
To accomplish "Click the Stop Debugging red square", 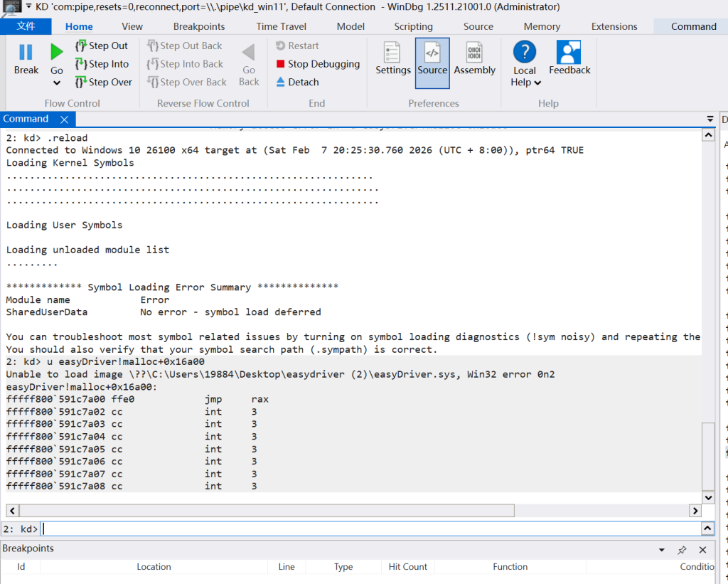I will [282, 64].
